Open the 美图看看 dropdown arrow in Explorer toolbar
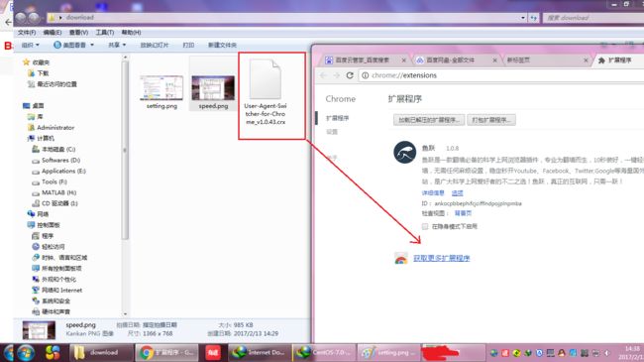Viewport: 644px width, 362px height. click(92, 45)
